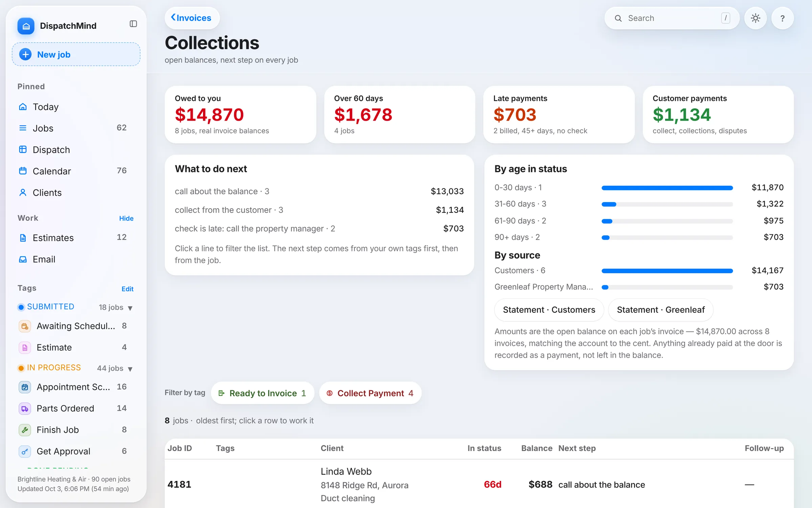Image resolution: width=812 pixels, height=508 pixels.
Task: Collapse the IN PROGRESS group arrow
Action: pyautogui.click(x=130, y=369)
